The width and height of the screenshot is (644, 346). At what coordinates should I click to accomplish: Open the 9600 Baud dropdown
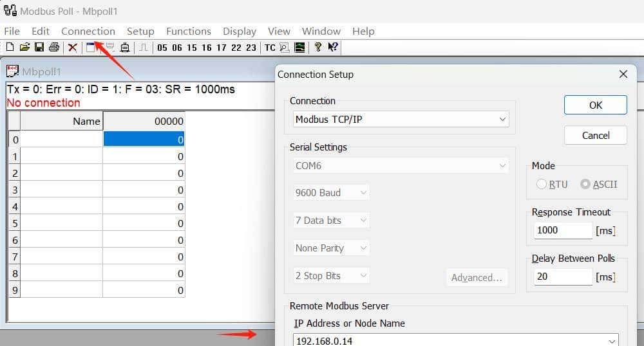[331, 193]
